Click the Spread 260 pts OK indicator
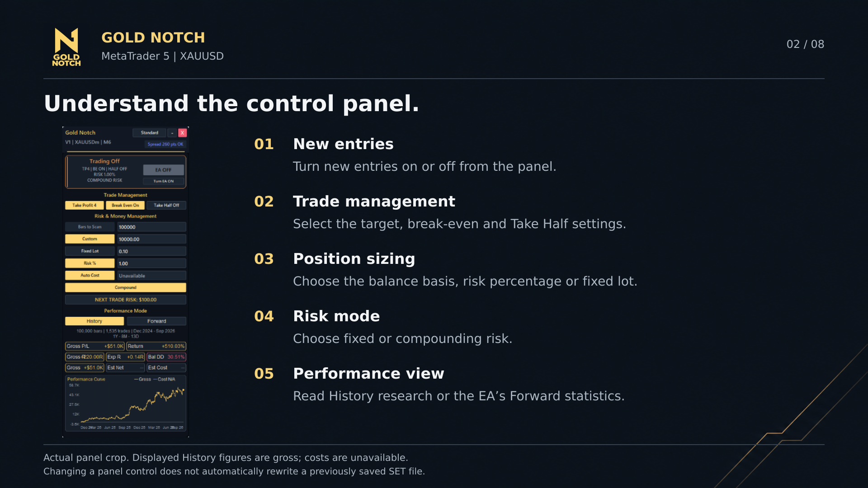 pos(165,144)
